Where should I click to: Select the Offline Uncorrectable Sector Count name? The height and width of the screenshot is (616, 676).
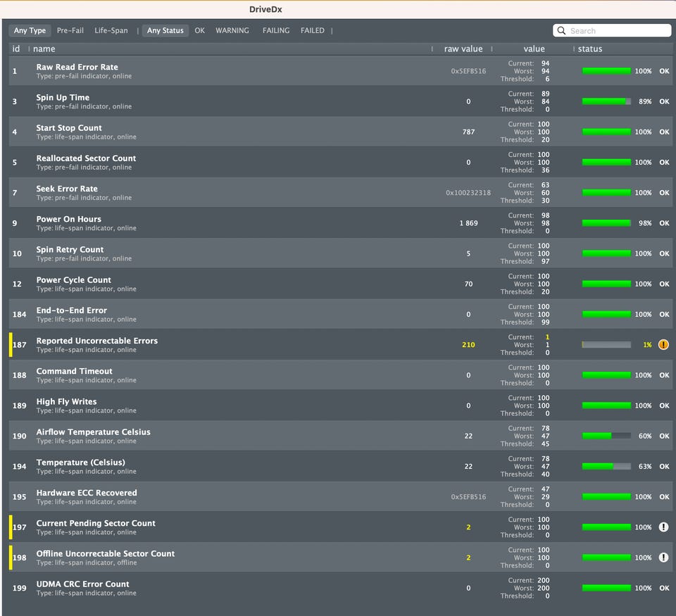[106, 553]
